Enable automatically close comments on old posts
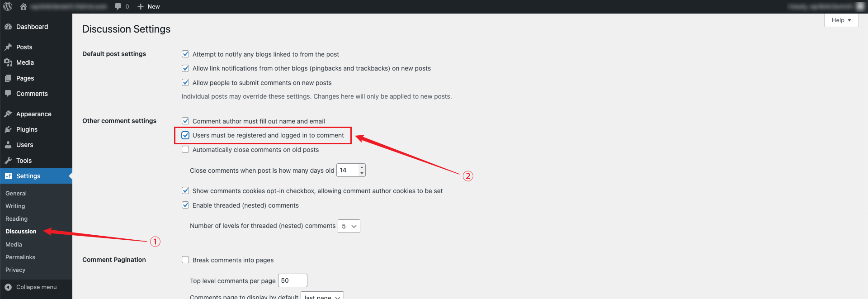The width and height of the screenshot is (868, 299). click(x=185, y=150)
